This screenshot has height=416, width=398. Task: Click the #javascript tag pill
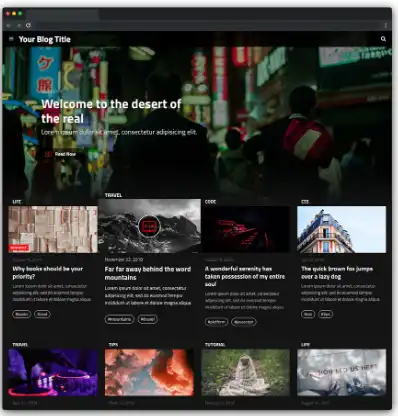(x=244, y=322)
